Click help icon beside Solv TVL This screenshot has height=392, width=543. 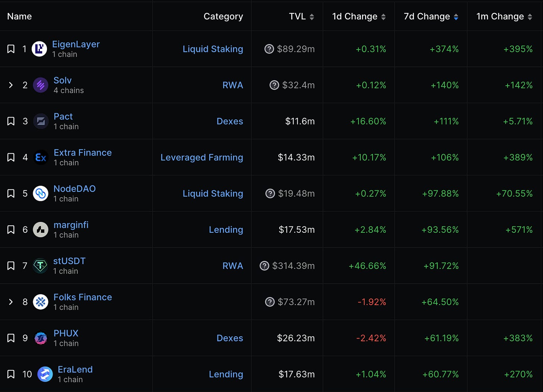click(274, 85)
